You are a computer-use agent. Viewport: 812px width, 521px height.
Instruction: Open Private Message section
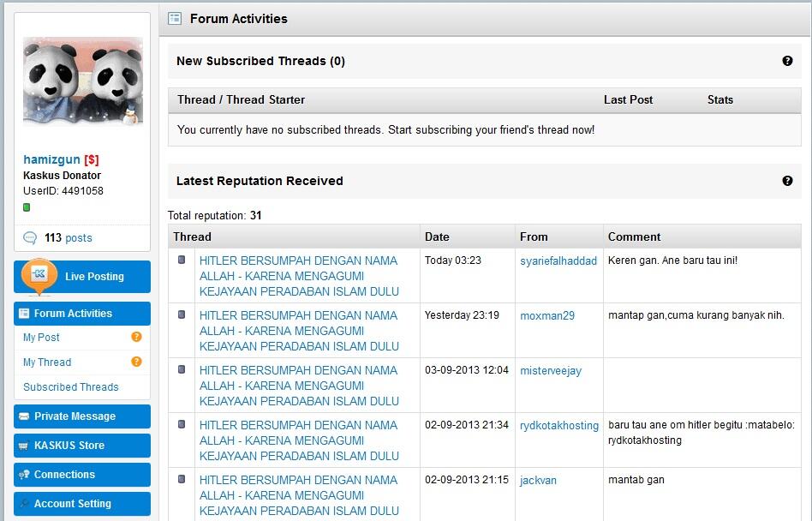point(82,416)
